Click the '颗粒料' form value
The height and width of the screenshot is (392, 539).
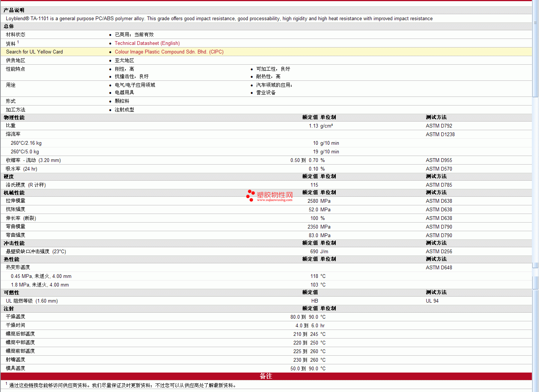[122, 101]
